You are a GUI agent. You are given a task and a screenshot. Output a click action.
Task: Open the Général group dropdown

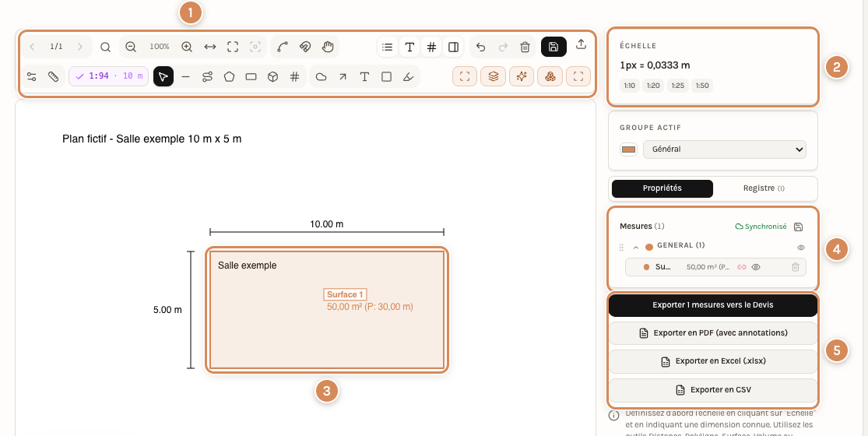pyautogui.click(x=725, y=149)
